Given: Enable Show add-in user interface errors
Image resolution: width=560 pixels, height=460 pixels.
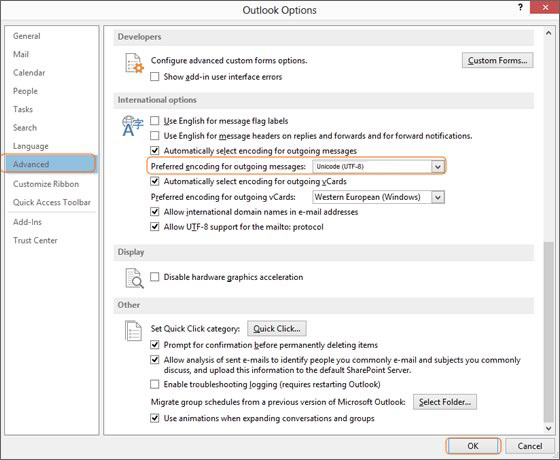Looking at the screenshot, I should (155, 77).
